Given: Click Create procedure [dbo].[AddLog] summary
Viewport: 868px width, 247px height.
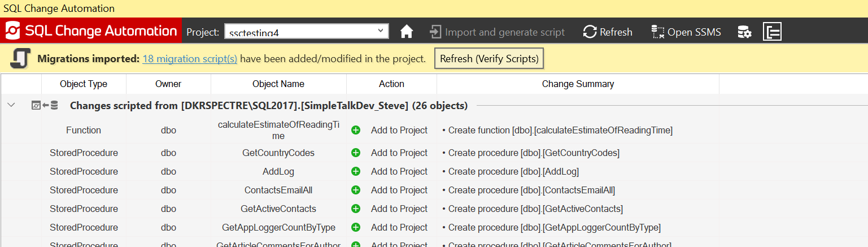Looking at the screenshot, I should click(511, 171).
